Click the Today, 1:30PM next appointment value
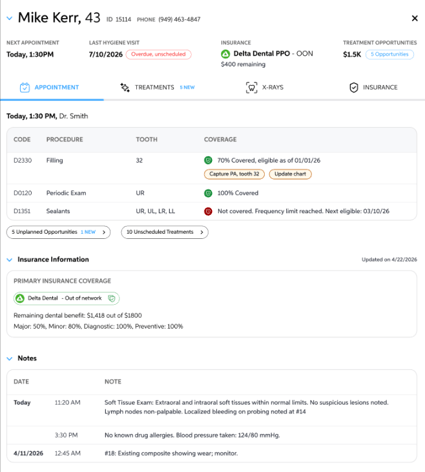The image size is (425, 472). [x=30, y=54]
